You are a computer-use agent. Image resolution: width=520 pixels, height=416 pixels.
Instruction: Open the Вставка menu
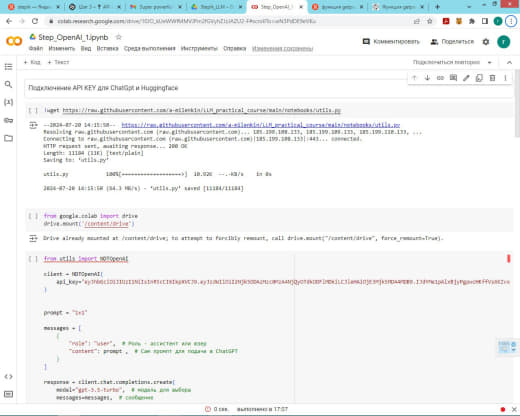pos(107,48)
